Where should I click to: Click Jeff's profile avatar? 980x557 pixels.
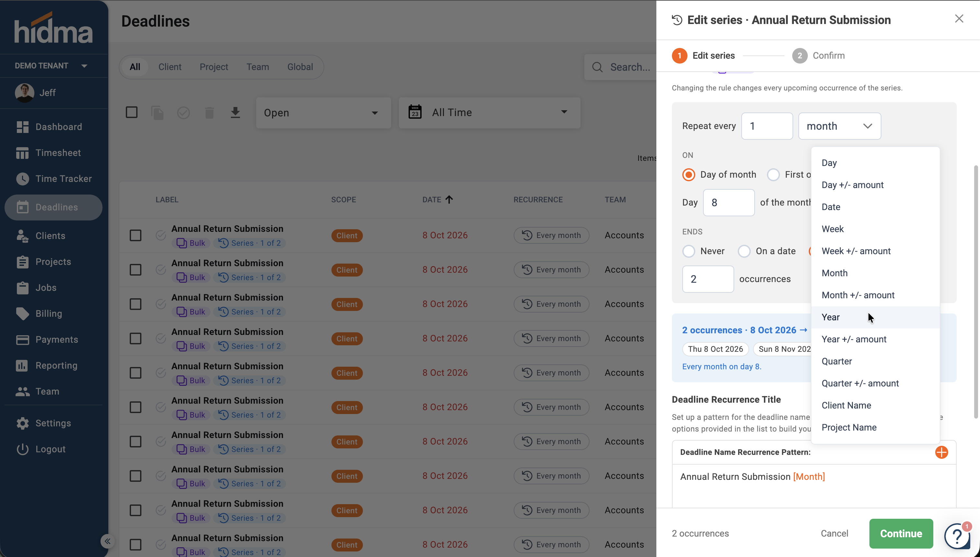click(x=24, y=93)
